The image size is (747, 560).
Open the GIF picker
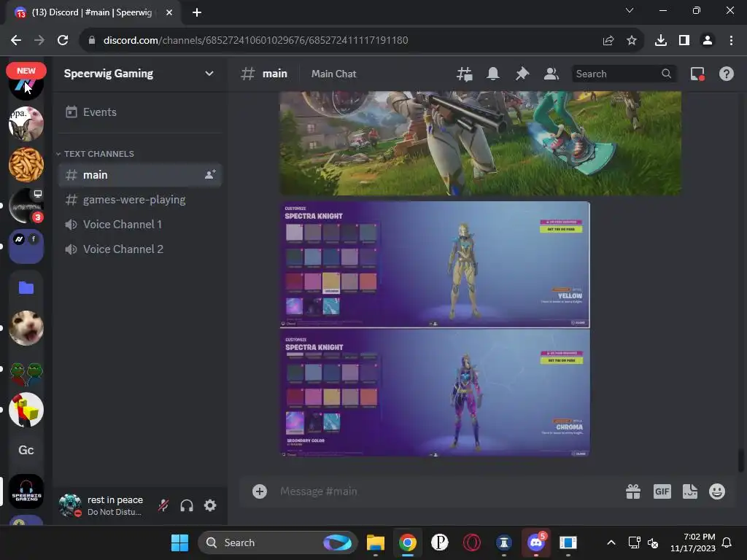(x=662, y=491)
